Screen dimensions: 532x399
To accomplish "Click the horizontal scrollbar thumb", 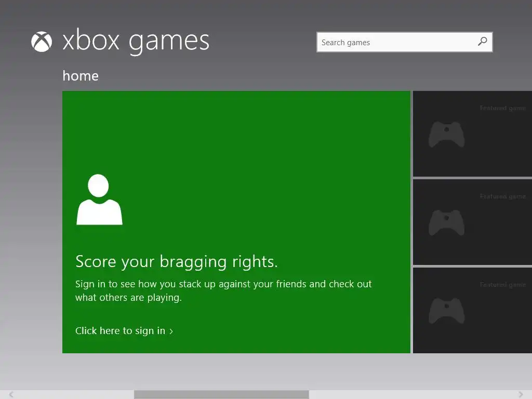I will (x=221, y=394).
